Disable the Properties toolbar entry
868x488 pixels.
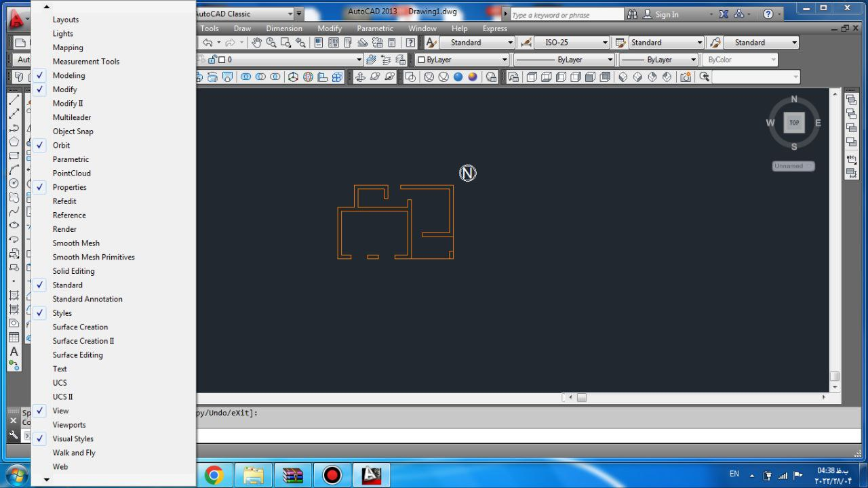[69, 187]
